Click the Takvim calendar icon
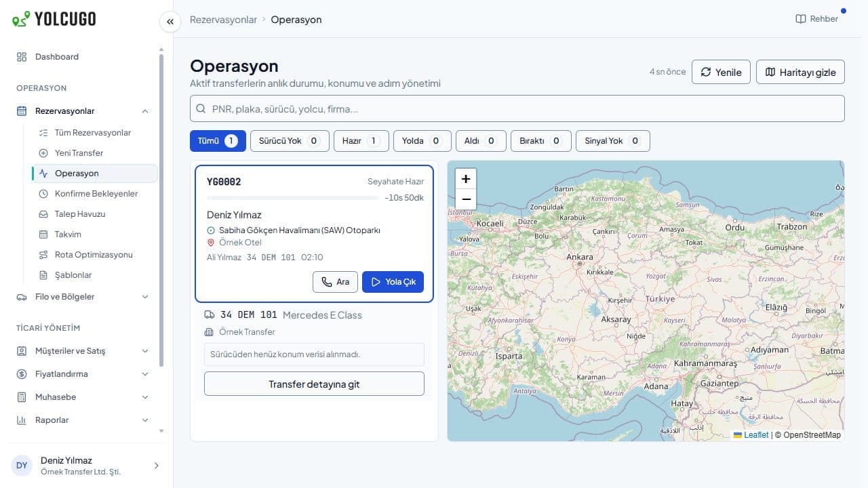This screenshot has width=868, height=488. pos(43,235)
